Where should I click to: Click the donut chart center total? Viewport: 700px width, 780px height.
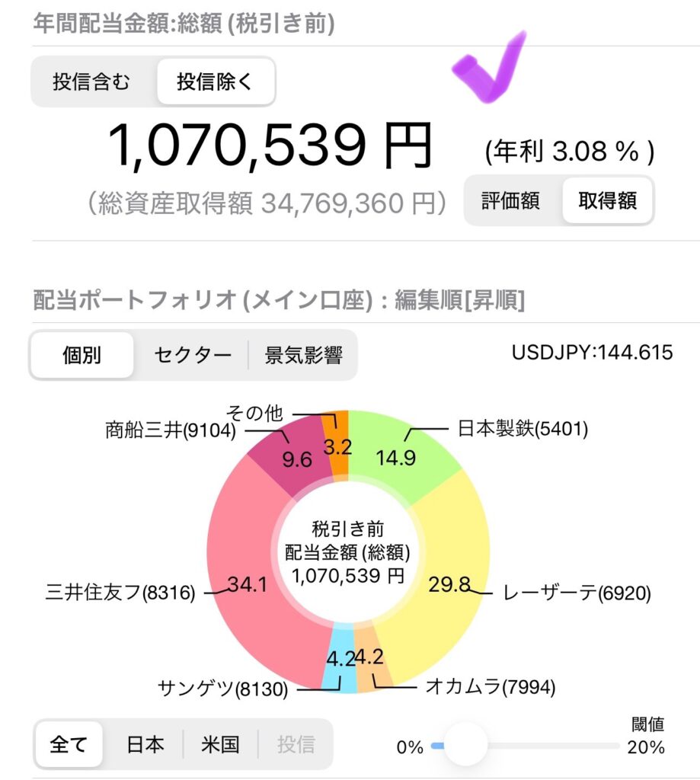tap(348, 552)
